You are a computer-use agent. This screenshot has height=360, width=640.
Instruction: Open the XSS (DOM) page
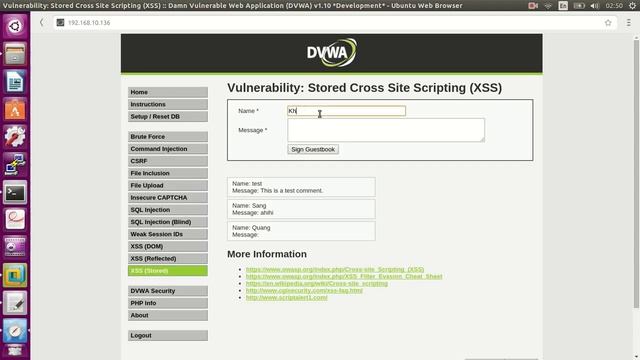pos(168,247)
